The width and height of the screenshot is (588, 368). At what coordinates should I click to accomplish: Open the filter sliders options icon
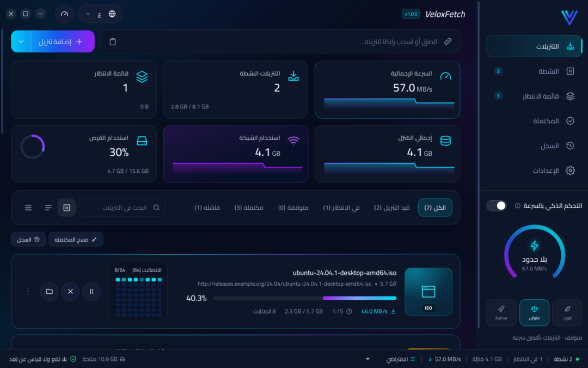coord(28,207)
